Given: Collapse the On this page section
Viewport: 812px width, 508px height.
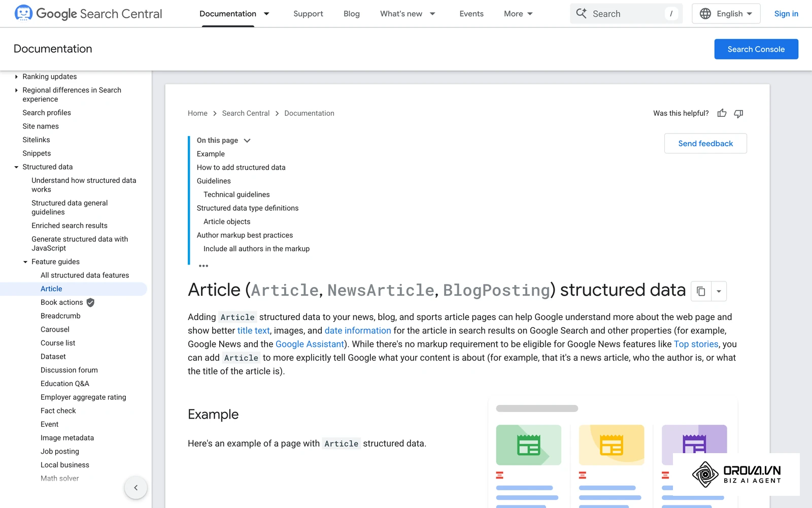Looking at the screenshot, I should [x=247, y=141].
